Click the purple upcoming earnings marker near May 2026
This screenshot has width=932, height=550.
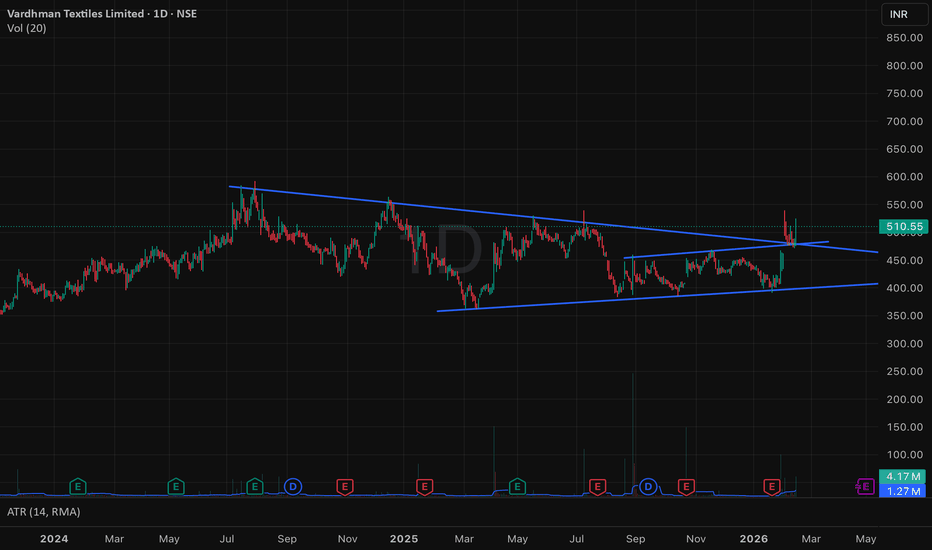(x=866, y=486)
